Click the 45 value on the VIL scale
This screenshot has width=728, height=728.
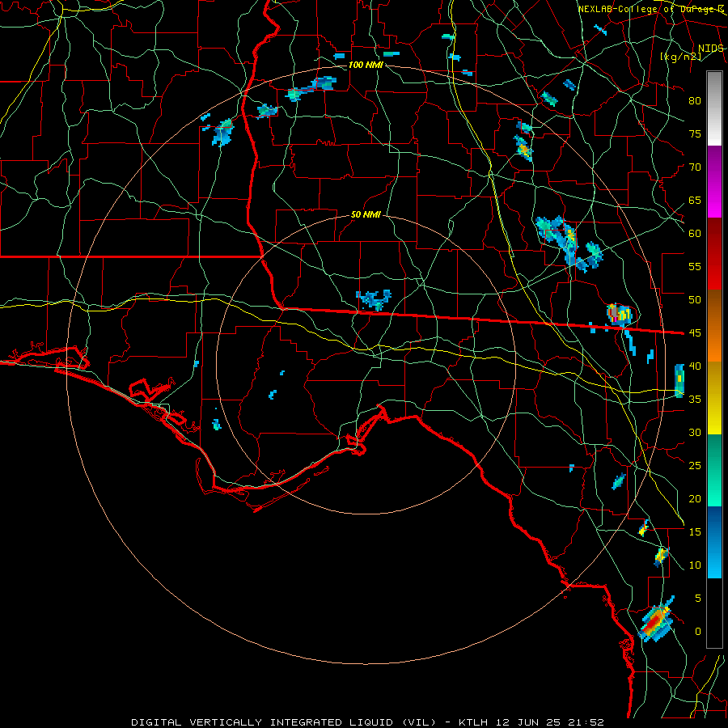(695, 333)
